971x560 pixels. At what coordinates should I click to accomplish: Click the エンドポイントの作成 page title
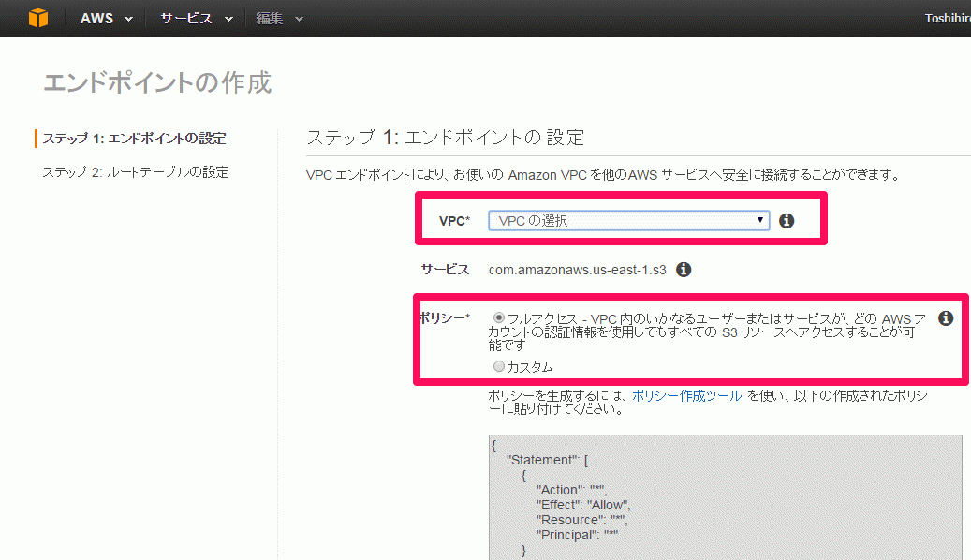[157, 82]
